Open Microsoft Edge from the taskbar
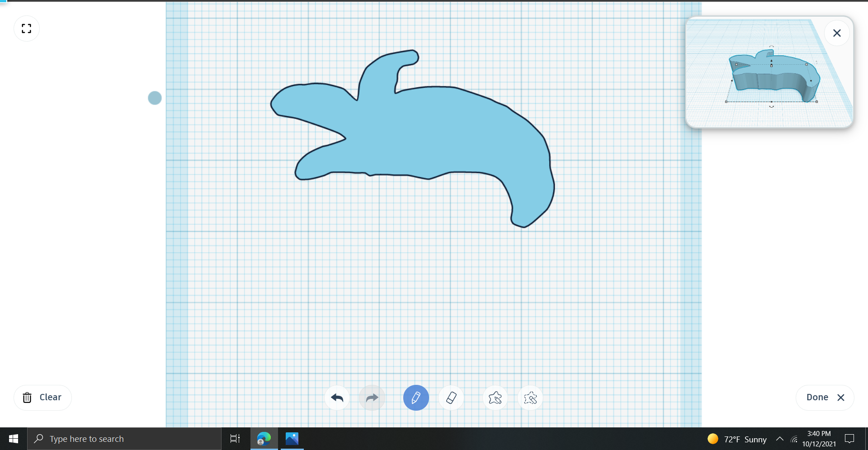 [264, 438]
